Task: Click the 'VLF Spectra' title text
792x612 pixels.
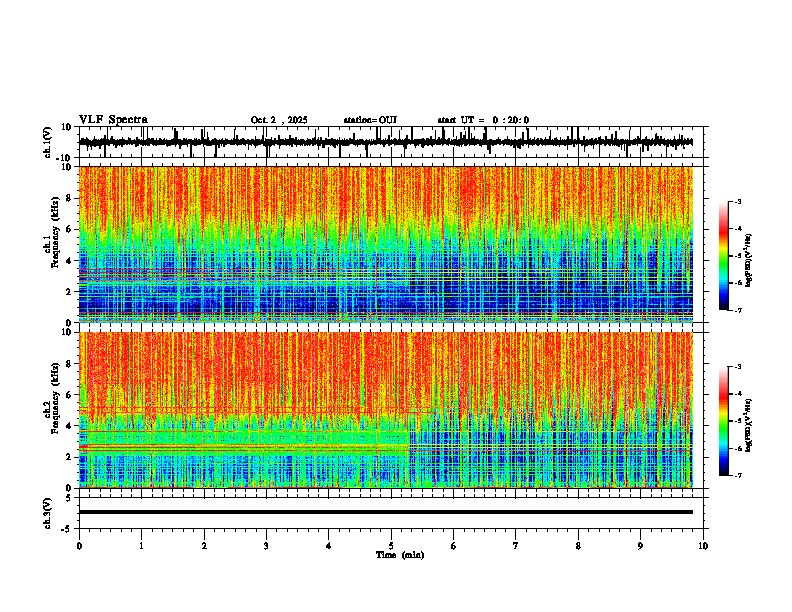Action: [113, 120]
